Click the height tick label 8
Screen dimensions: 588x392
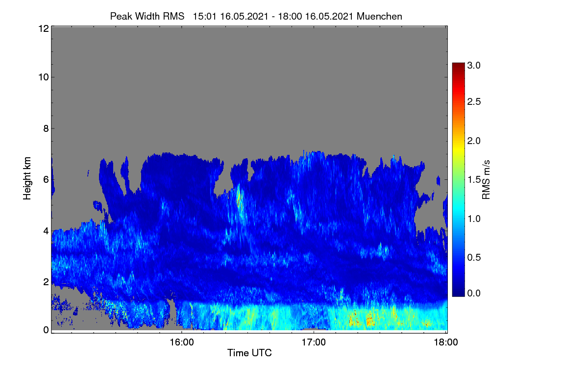click(x=46, y=128)
